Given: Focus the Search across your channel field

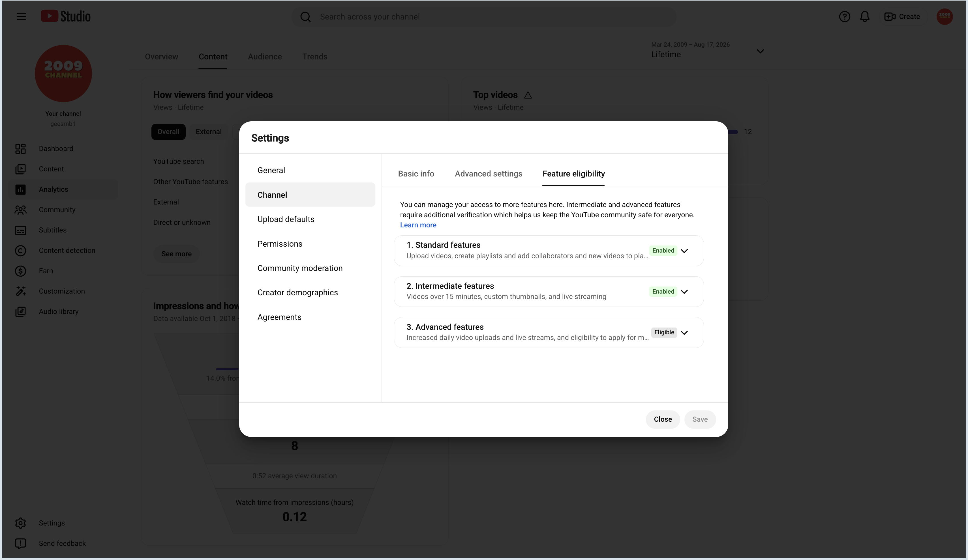Looking at the screenshot, I should point(484,17).
